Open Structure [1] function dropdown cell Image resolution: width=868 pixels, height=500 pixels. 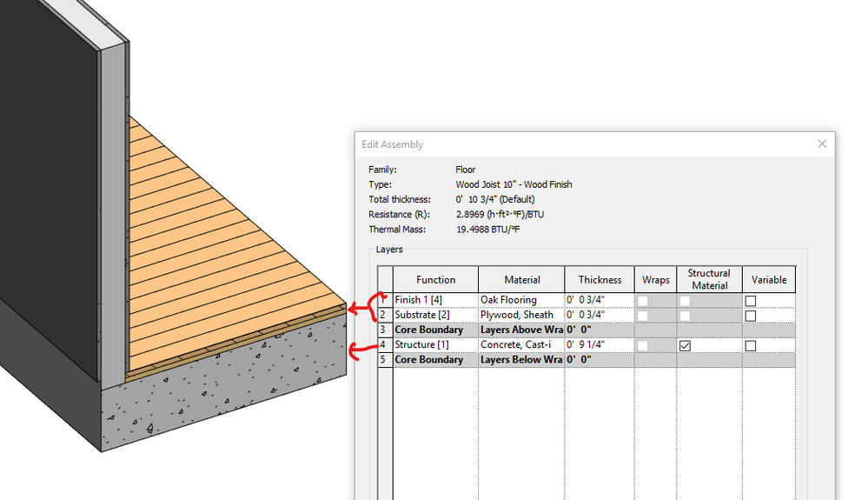pyautogui.click(x=435, y=345)
